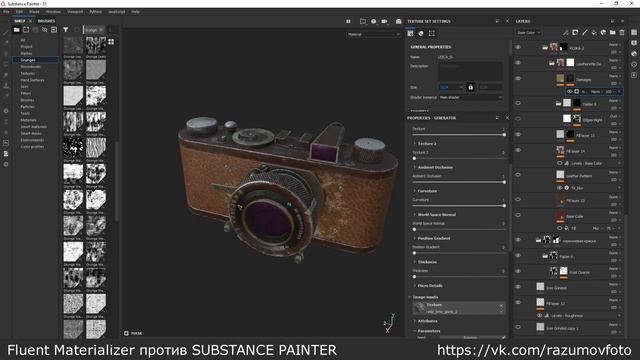
Task: Adjust the Curvature slider
Action: point(459,206)
